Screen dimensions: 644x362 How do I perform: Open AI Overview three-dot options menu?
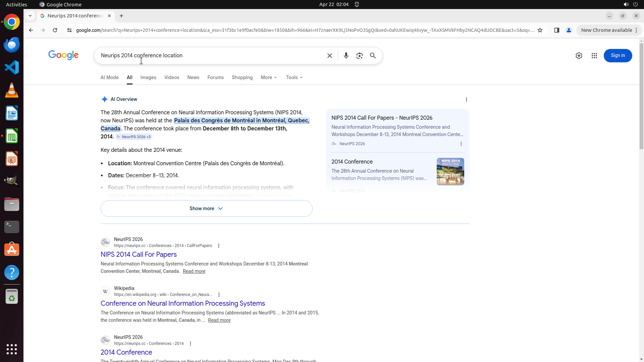coord(466,100)
